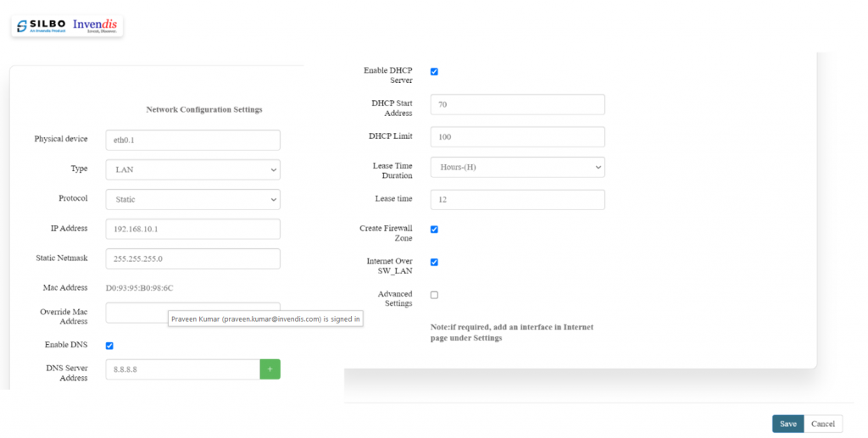Image resolution: width=868 pixels, height=438 pixels.
Task: Click the green plus DNS add button
Action: pos(270,369)
